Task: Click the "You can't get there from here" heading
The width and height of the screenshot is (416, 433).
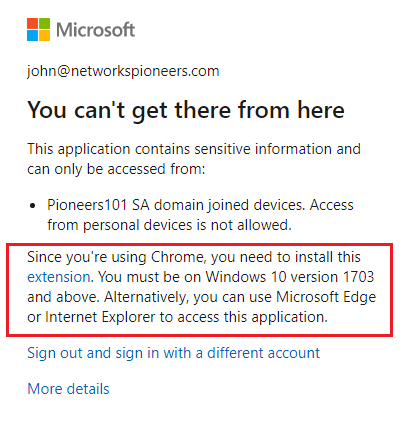Action: (x=186, y=110)
